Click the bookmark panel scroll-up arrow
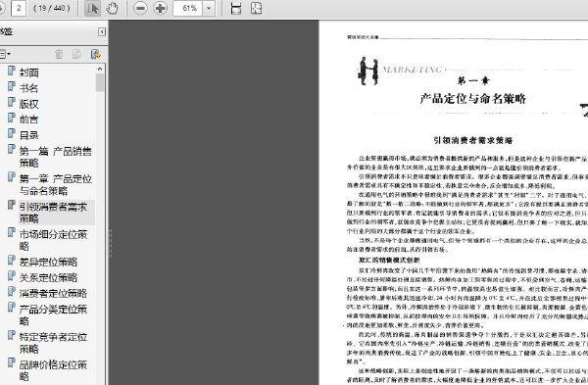Image resolution: width=588 pixels, height=385 pixels. pos(100,69)
